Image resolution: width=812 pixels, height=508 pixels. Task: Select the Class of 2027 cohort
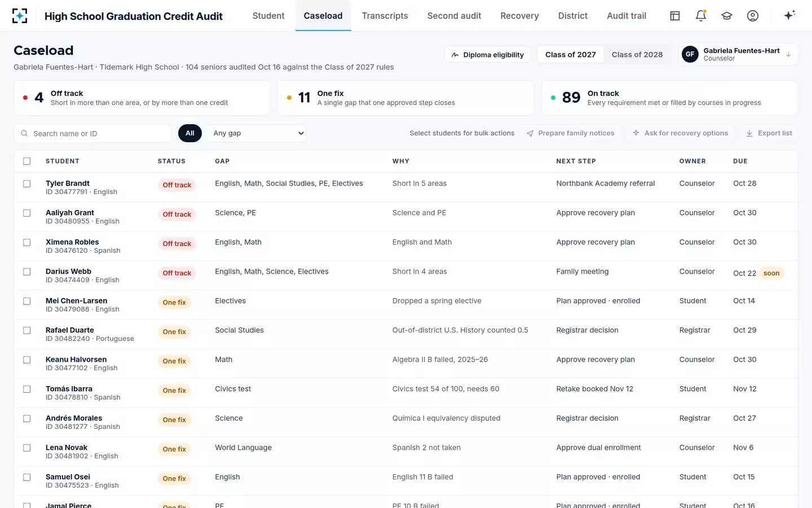click(x=571, y=55)
